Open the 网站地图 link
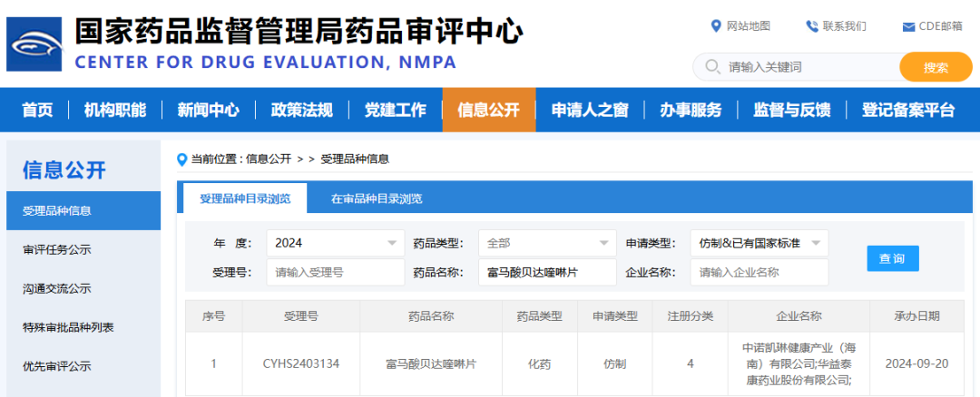Viewport: 980px width, 397px height. pyautogui.click(x=748, y=26)
